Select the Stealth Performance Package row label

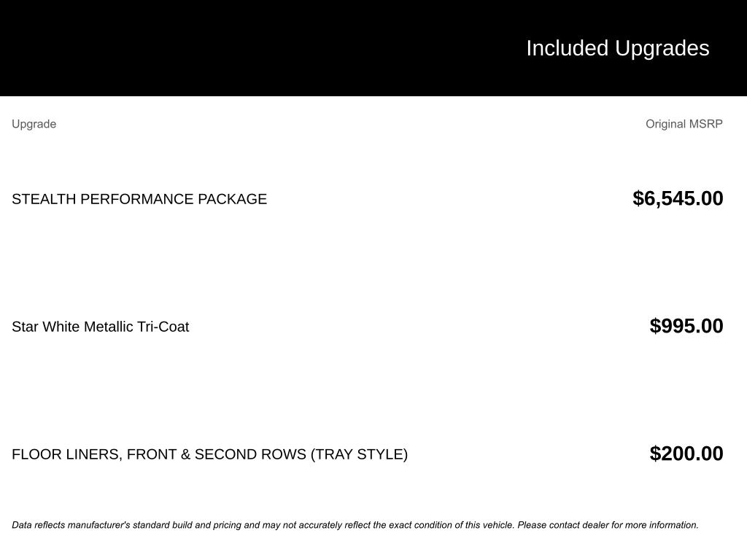point(139,199)
